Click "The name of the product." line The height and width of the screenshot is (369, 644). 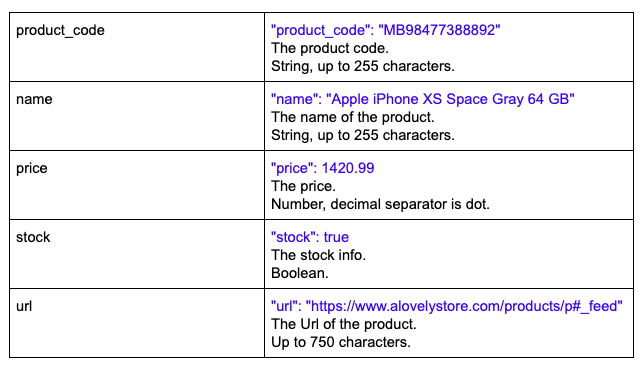(352, 118)
